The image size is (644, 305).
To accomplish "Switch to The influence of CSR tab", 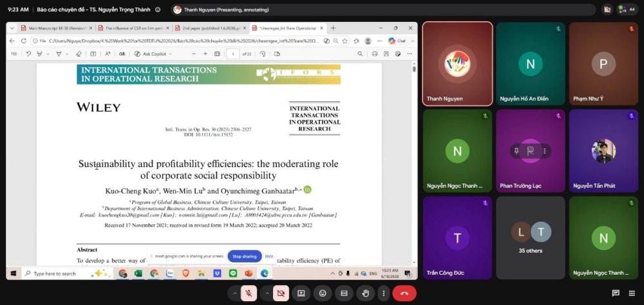I will click(133, 28).
